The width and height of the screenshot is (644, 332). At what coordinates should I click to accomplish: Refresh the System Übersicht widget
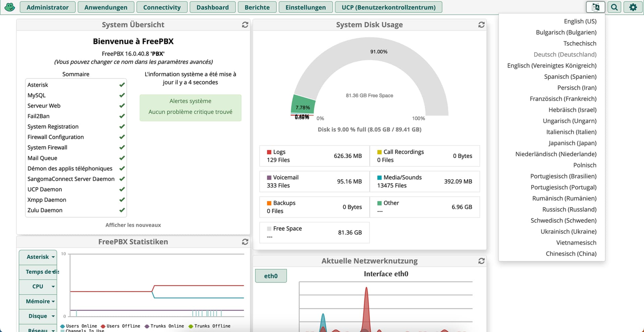coord(245,25)
